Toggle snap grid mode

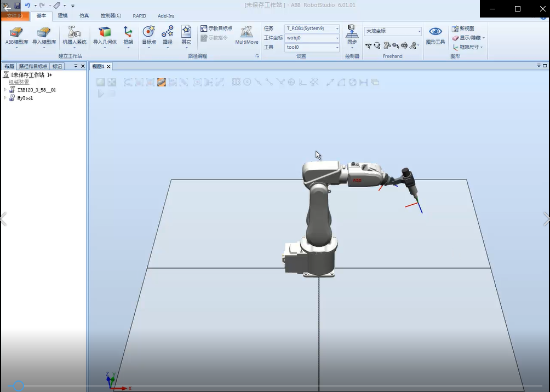pyautogui.click(x=314, y=82)
